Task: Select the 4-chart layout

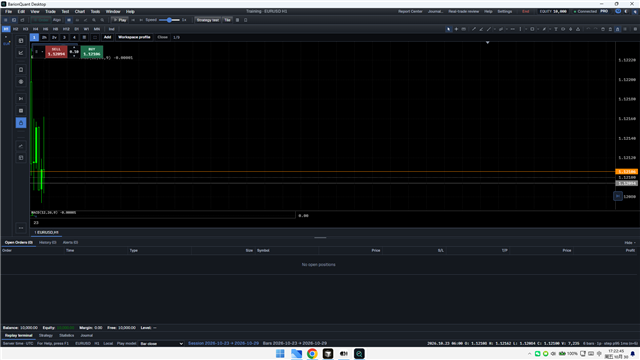Action: (x=74, y=37)
